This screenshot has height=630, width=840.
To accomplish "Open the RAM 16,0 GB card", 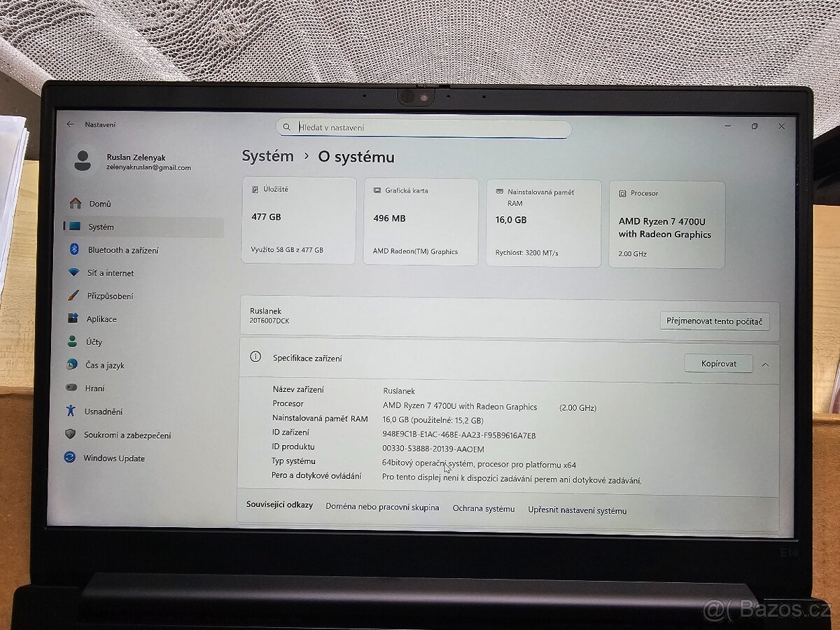I will pyautogui.click(x=543, y=223).
